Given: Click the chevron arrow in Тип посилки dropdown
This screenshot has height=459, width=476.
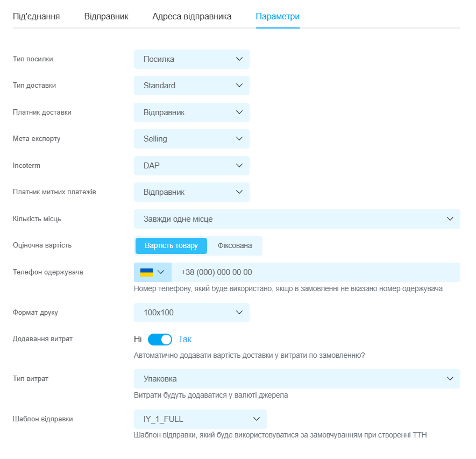Looking at the screenshot, I should [x=239, y=59].
